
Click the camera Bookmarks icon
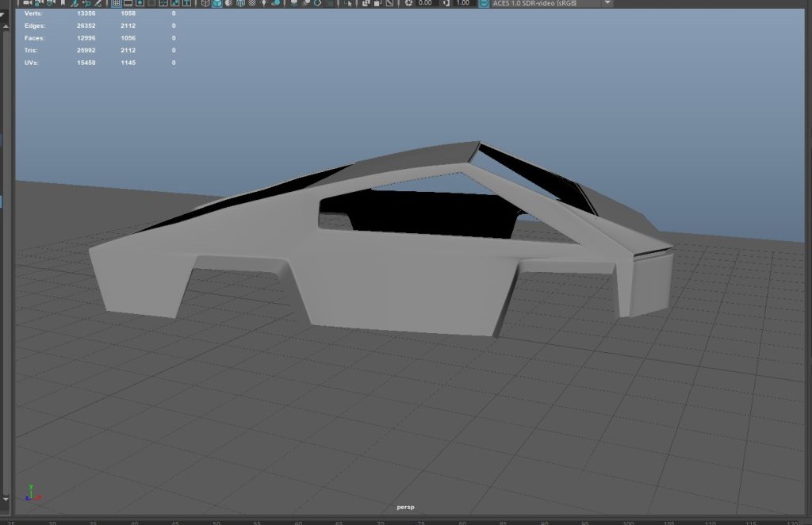[63, 3]
